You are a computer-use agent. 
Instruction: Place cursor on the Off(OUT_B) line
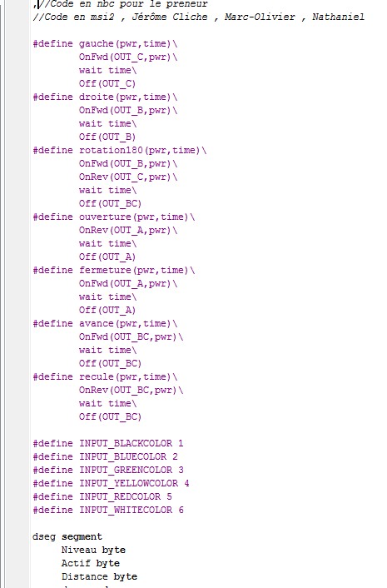[107, 137]
